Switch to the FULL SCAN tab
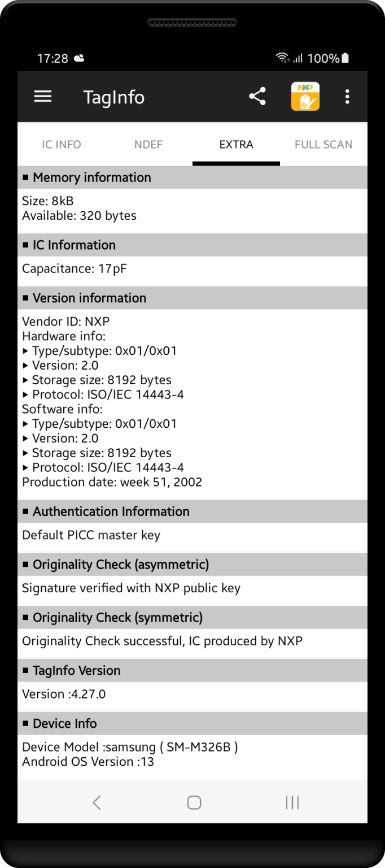Viewport: 385px width, 868px height. (323, 145)
